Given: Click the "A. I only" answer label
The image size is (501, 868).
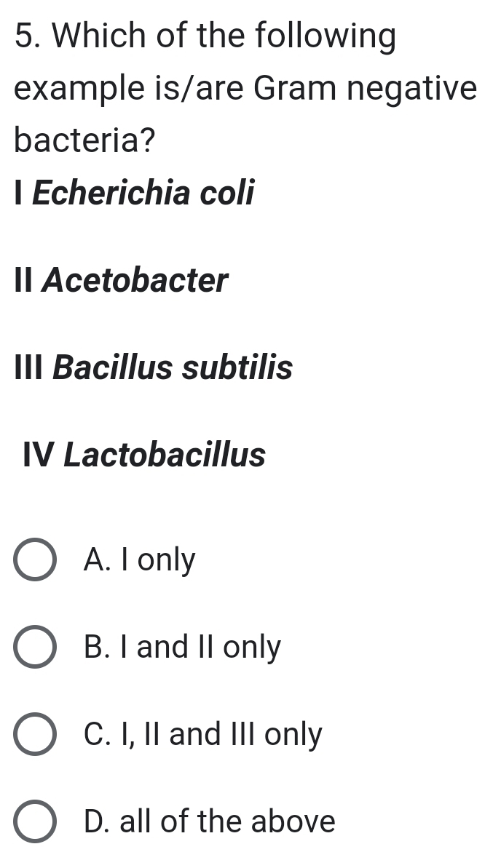Looking at the screenshot, I should point(140,560).
